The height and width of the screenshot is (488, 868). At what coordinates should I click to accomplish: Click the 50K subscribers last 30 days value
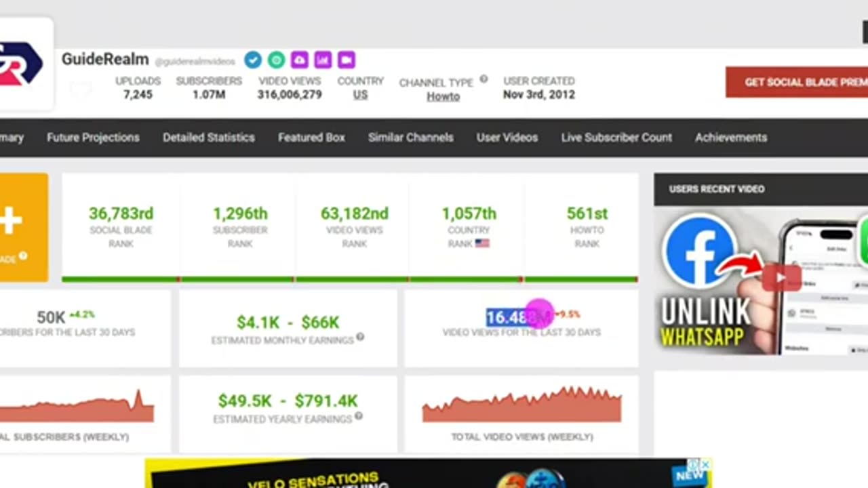click(51, 317)
